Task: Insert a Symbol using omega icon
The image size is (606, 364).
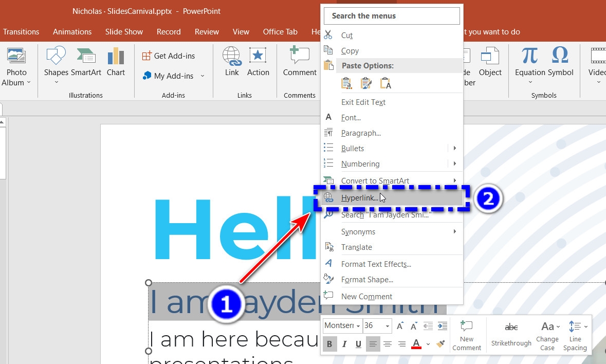Action: pos(560,55)
